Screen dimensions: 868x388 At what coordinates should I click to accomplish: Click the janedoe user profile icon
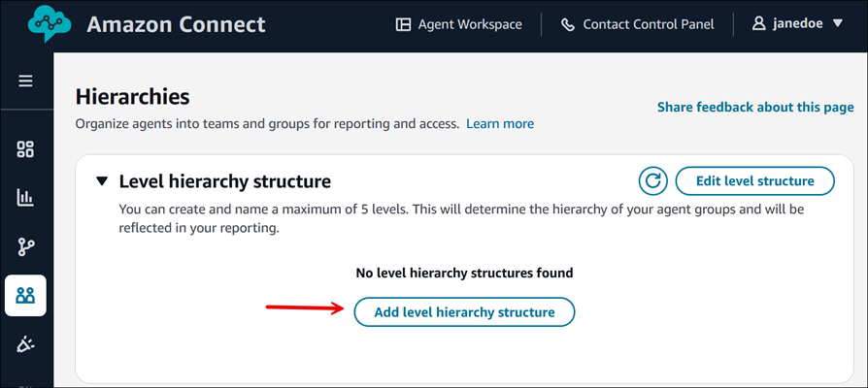click(x=759, y=24)
